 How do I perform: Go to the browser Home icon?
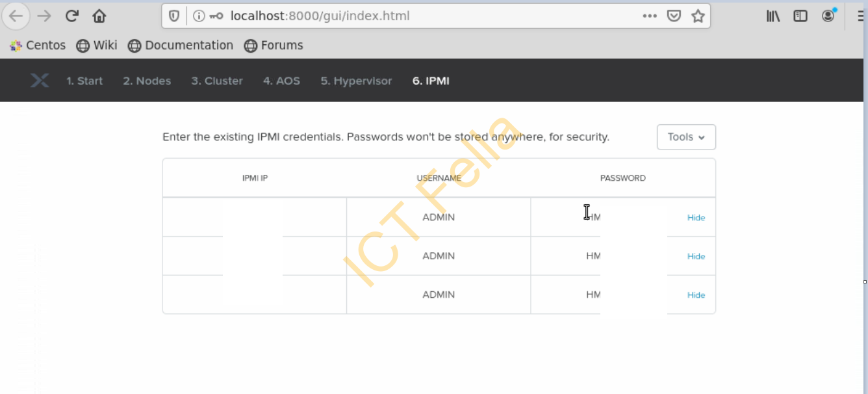(x=99, y=16)
